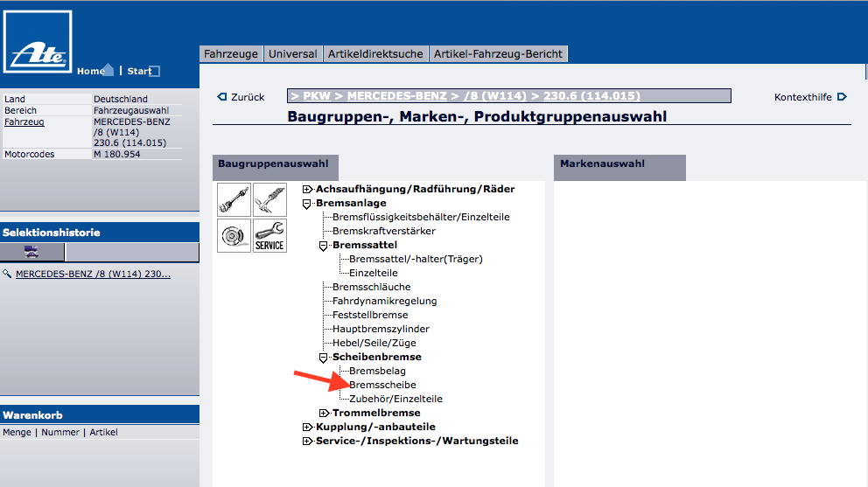Open the Artikeldirektsuche tab
Screen dimensions: 868x487
375,54
